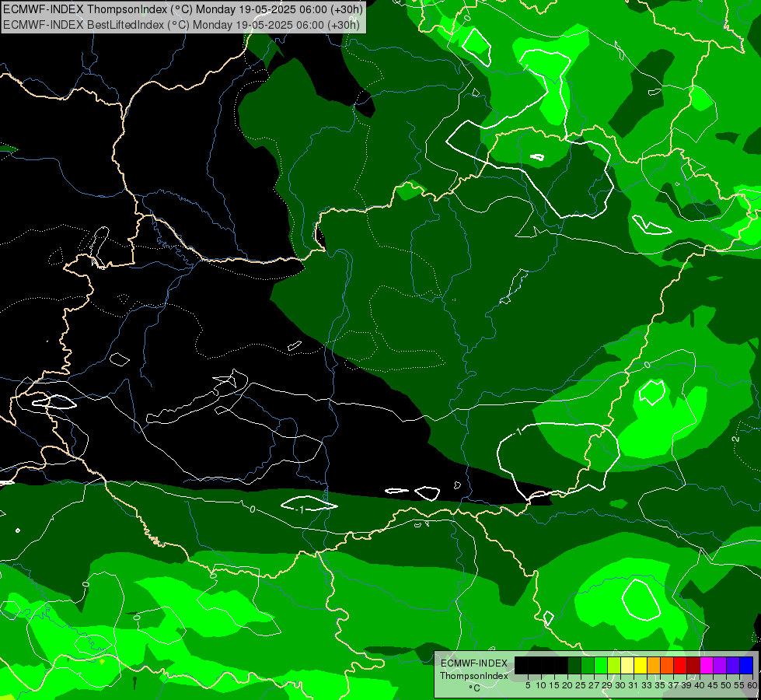Select the magenta 40–45 legend swatch

(707, 665)
